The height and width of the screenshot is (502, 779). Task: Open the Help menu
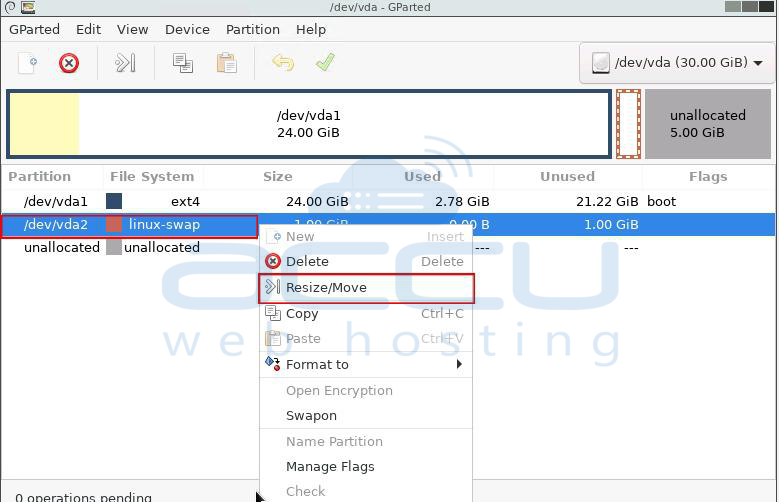[311, 29]
